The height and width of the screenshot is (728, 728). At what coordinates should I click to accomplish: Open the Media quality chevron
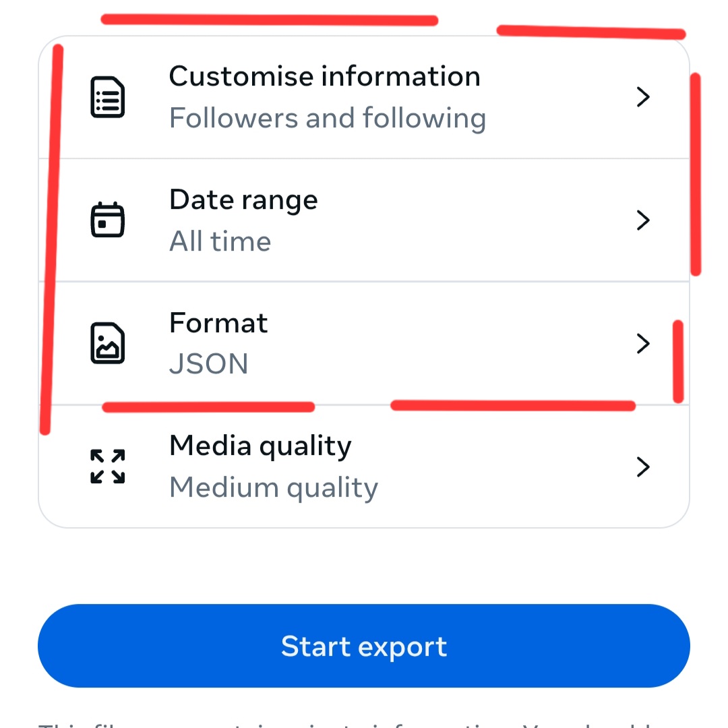(642, 466)
